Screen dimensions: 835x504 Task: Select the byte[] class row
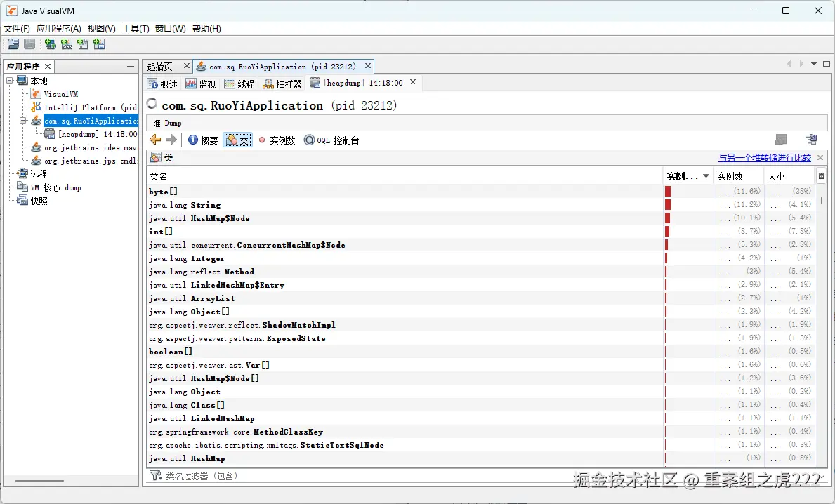click(481, 191)
